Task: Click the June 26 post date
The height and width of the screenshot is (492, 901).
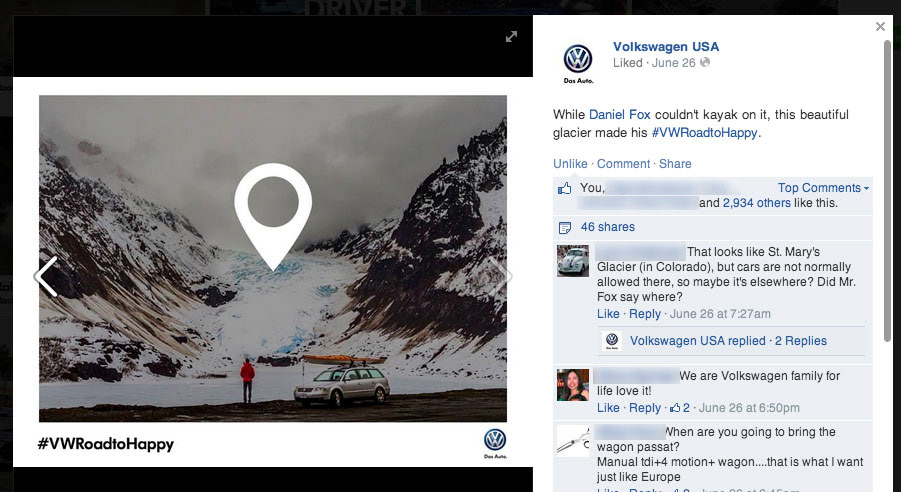Action: click(673, 63)
